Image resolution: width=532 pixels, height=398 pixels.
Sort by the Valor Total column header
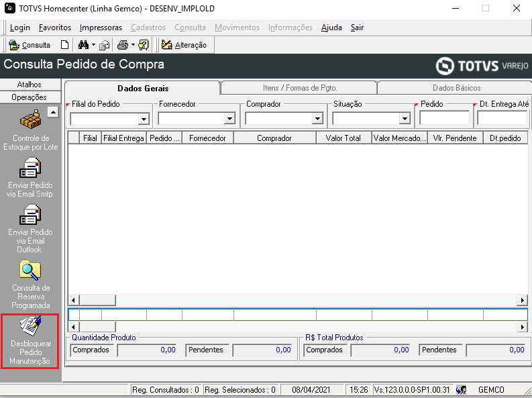click(343, 138)
